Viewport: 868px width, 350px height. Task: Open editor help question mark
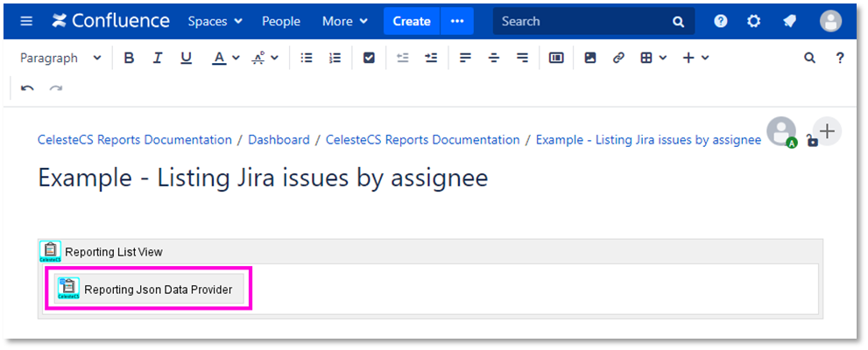coord(840,58)
